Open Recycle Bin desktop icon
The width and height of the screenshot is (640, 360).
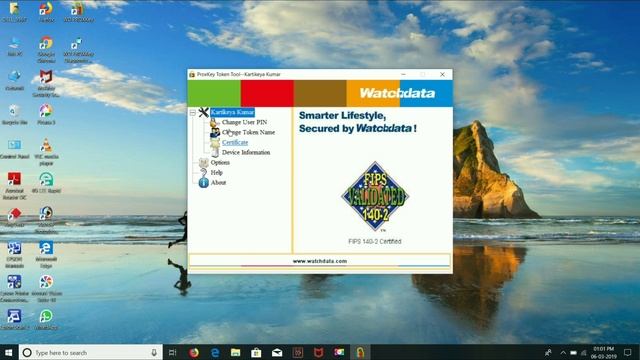coord(15,114)
